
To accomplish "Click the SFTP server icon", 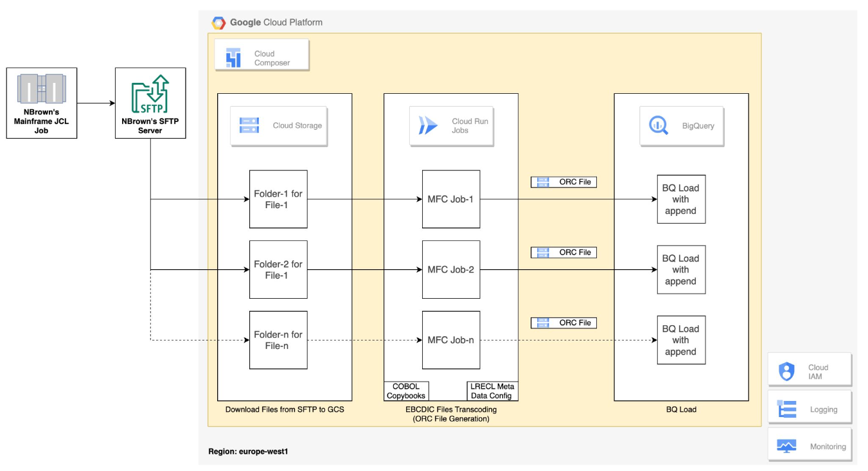I will click(150, 95).
